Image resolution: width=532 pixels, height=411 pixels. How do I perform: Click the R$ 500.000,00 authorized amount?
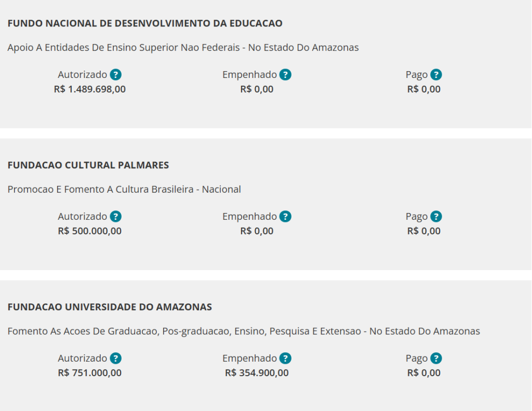pyautogui.click(x=89, y=231)
